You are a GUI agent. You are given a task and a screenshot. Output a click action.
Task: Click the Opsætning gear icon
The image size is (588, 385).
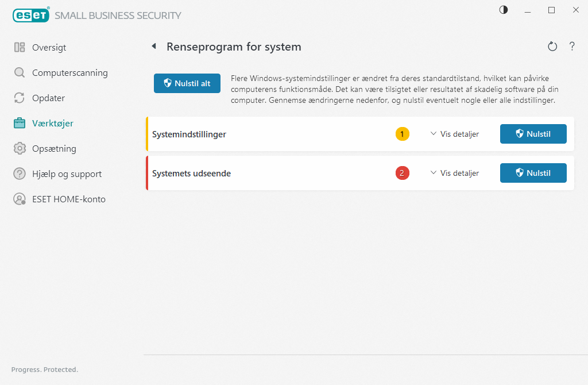(x=19, y=148)
